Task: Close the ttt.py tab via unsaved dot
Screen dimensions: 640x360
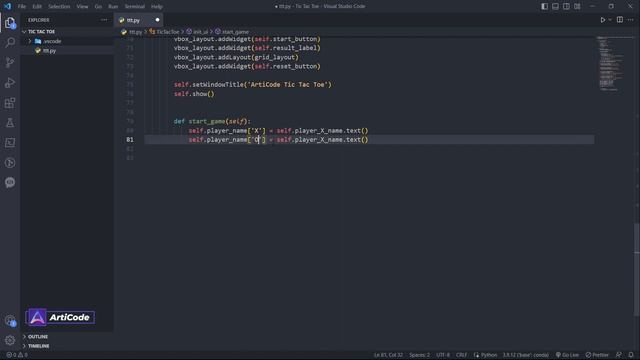Action: click(x=157, y=20)
